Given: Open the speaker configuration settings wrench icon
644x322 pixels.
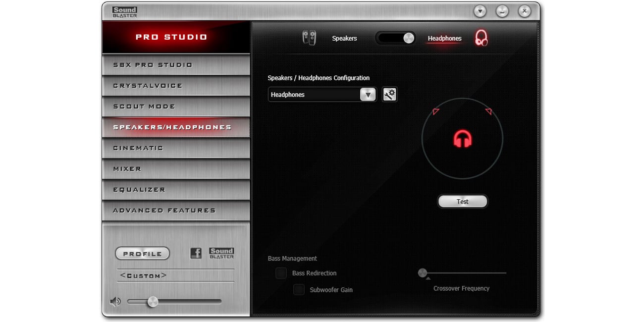Looking at the screenshot, I should click(x=389, y=94).
